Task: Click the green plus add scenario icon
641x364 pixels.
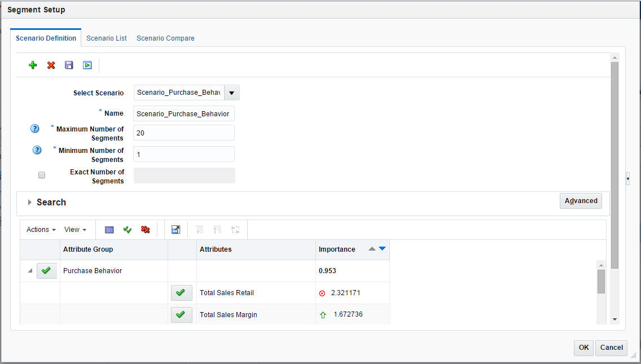Action: 33,65
